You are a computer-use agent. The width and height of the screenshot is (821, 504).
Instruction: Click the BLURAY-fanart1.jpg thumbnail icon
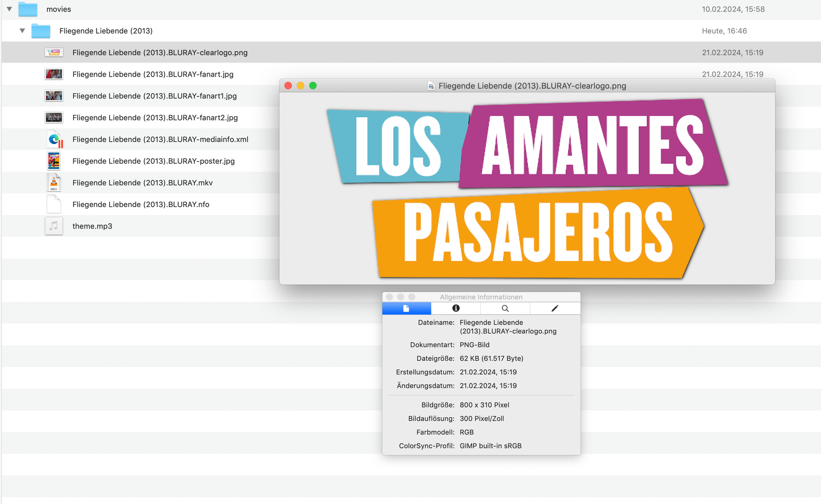point(54,96)
